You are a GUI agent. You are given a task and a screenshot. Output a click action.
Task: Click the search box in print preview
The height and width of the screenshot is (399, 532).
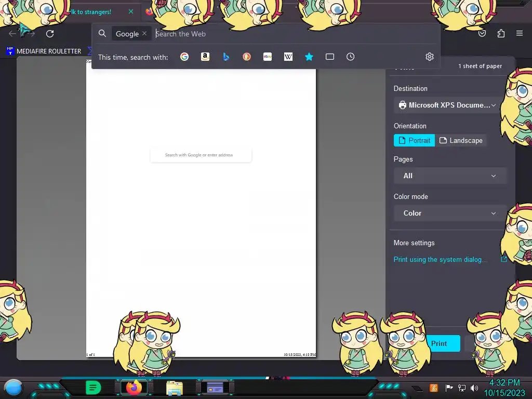coord(201,155)
